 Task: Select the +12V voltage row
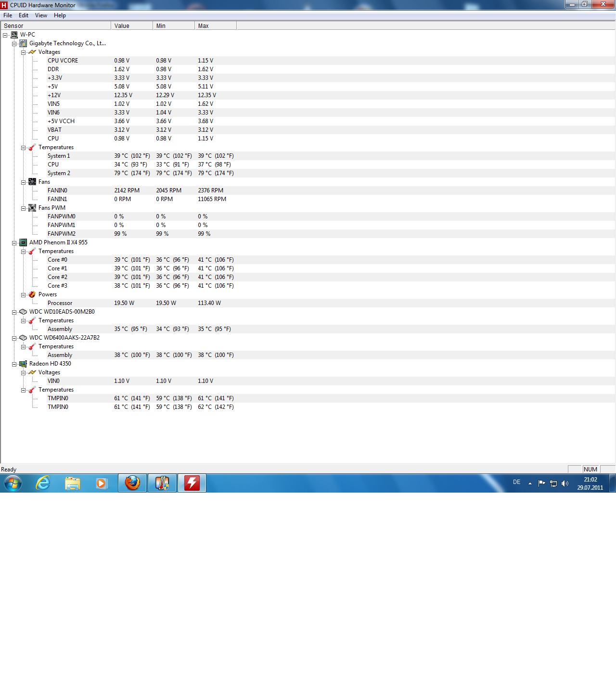tap(331, 95)
